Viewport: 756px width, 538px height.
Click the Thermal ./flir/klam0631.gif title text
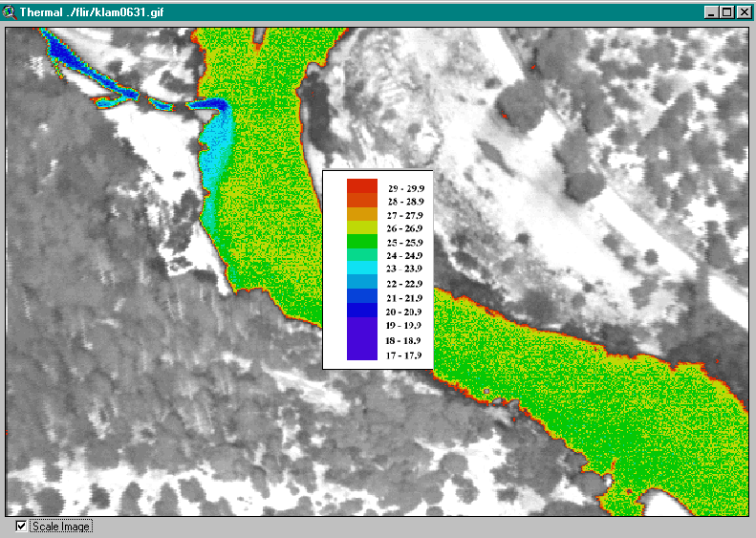click(x=92, y=12)
